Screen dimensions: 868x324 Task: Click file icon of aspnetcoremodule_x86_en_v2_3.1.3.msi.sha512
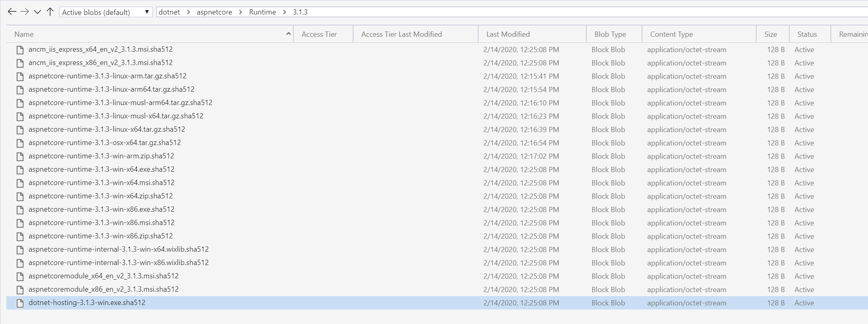click(x=20, y=290)
